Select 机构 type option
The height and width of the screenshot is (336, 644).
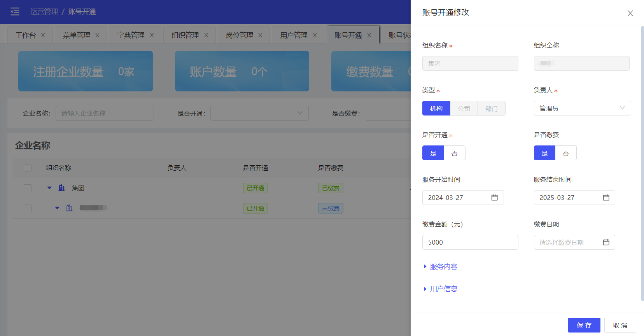click(436, 108)
